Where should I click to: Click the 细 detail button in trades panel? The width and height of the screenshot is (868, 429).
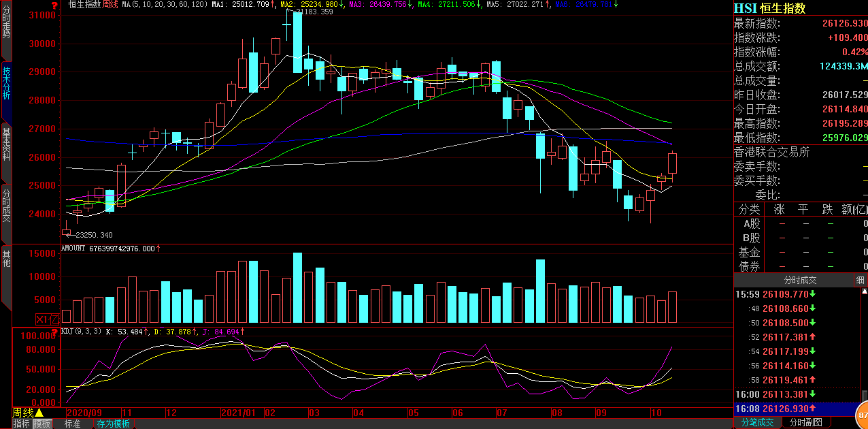pos(861,280)
